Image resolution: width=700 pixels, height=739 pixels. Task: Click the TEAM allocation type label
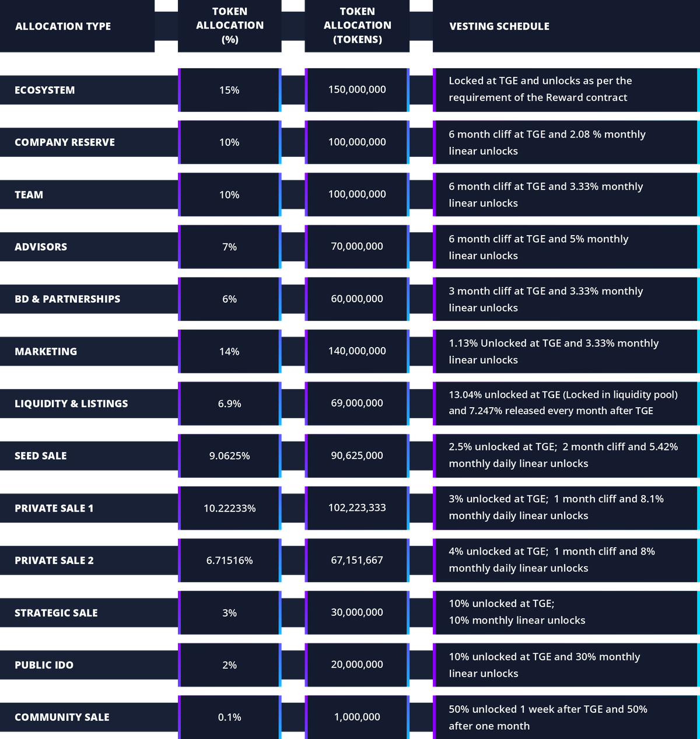click(29, 195)
